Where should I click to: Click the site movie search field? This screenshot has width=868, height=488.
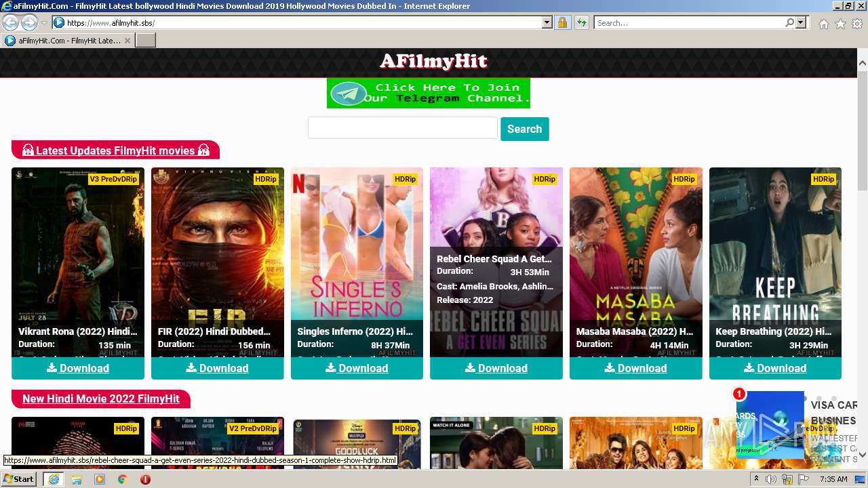click(403, 128)
